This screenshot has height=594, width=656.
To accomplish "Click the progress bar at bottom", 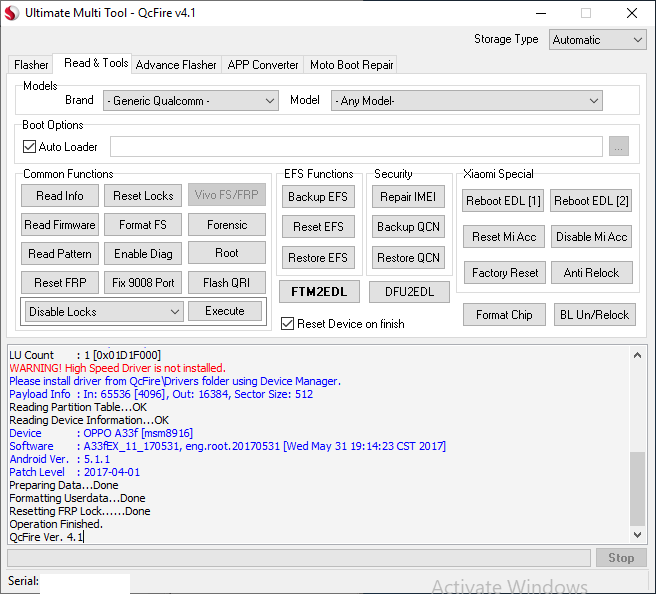I will (299, 558).
